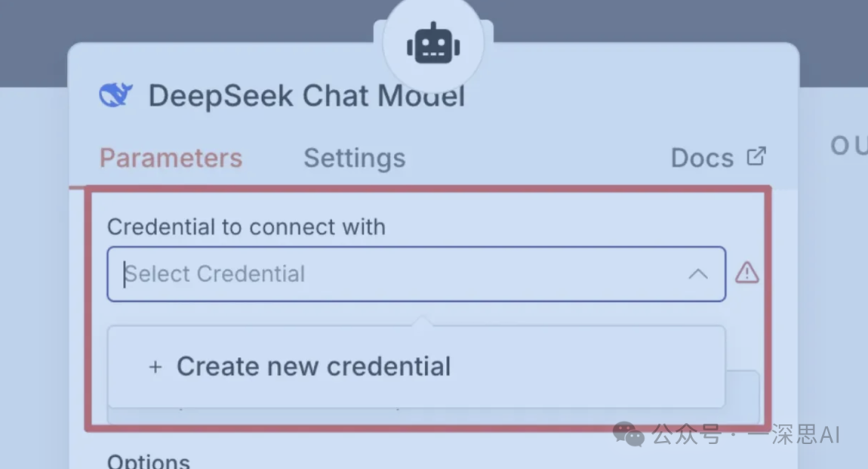
Task: Open the Select Credential combo box
Action: pyautogui.click(x=416, y=274)
